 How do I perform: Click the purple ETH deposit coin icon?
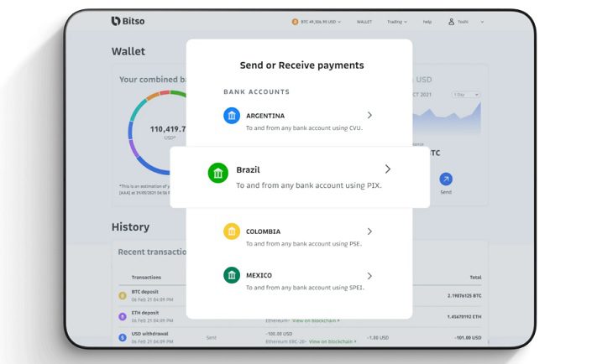[123, 315]
